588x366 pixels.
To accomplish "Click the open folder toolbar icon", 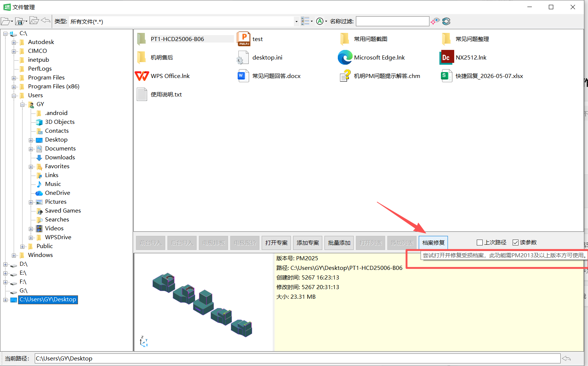I will [x=5, y=21].
